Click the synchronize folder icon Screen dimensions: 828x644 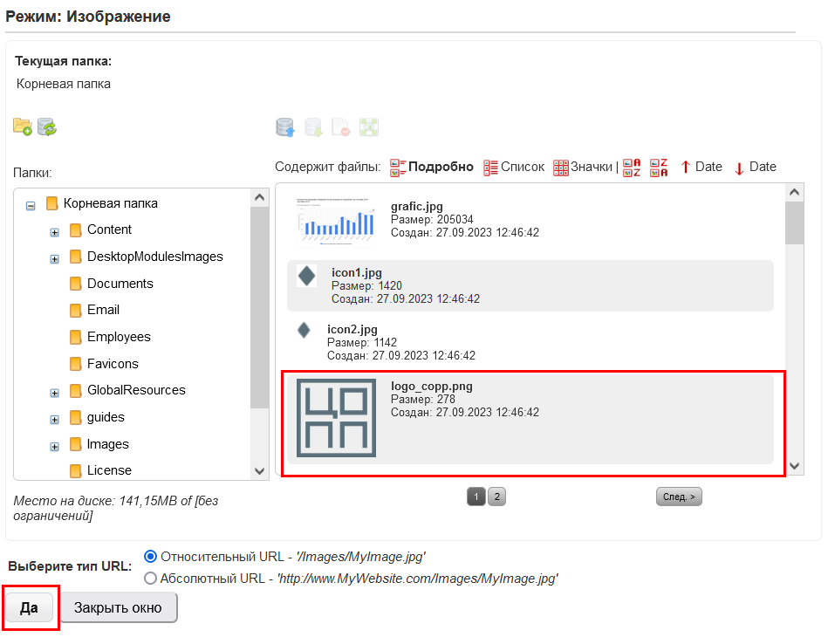click(x=47, y=127)
